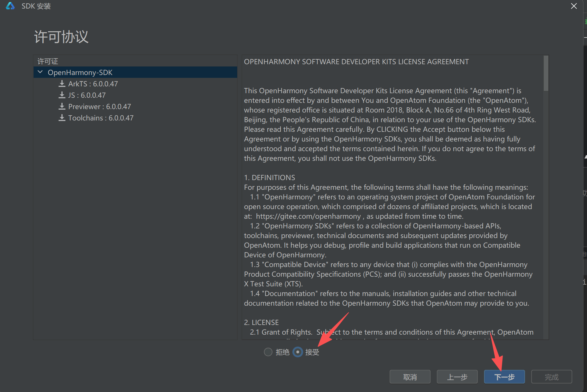Click the 上一步 (Previous) button
The image size is (587, 392).
tap(457, 377)
